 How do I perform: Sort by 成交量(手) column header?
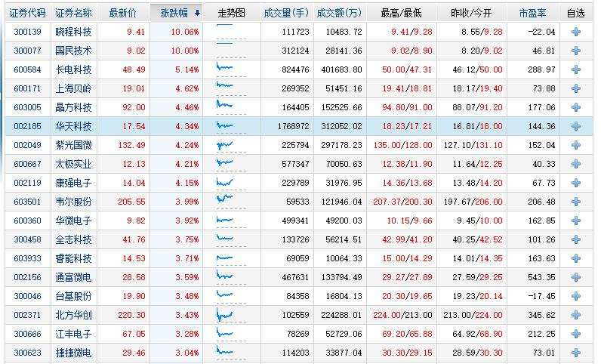coord(287,13)
